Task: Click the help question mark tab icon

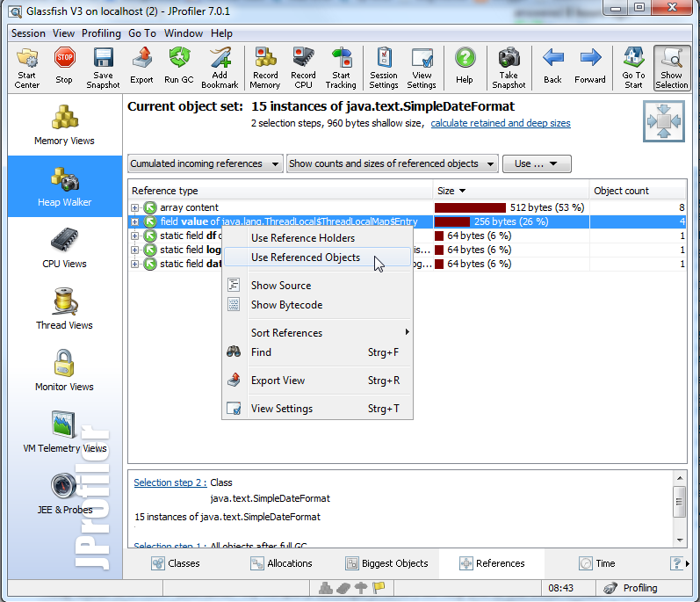Action: click(x=677, y=563)
